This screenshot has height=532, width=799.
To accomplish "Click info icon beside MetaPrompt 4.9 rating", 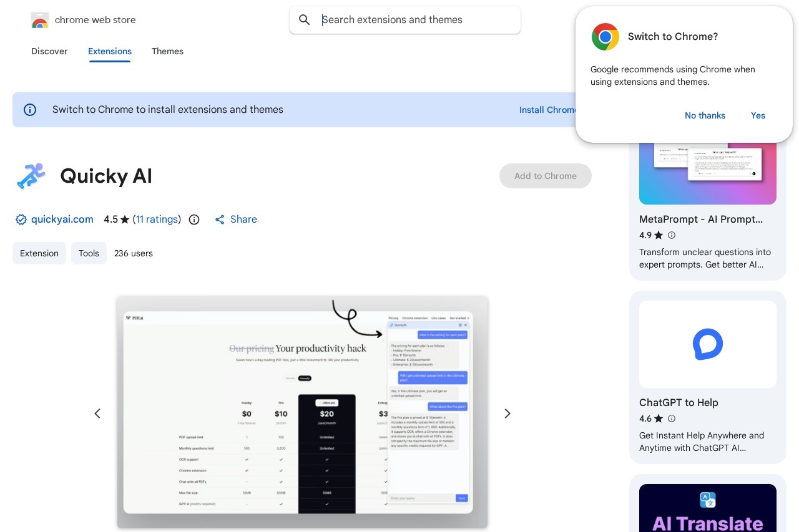I will tap(672, 235).
